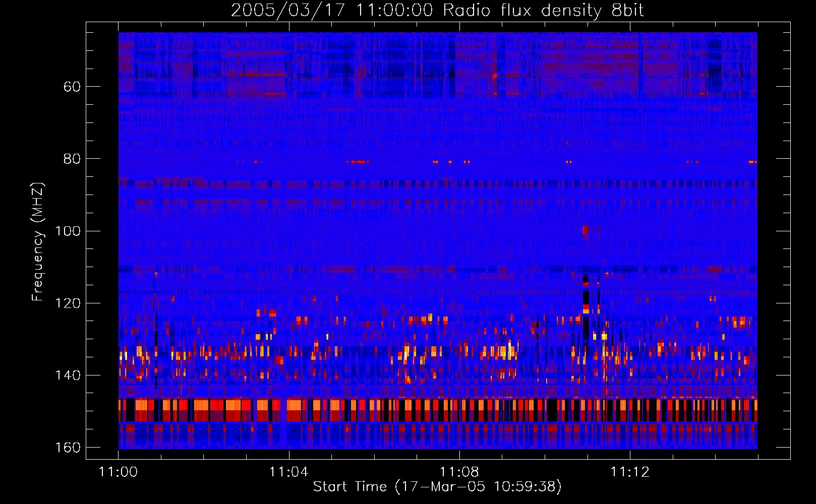Click the '120' frequency tick label

coord(68,303)
